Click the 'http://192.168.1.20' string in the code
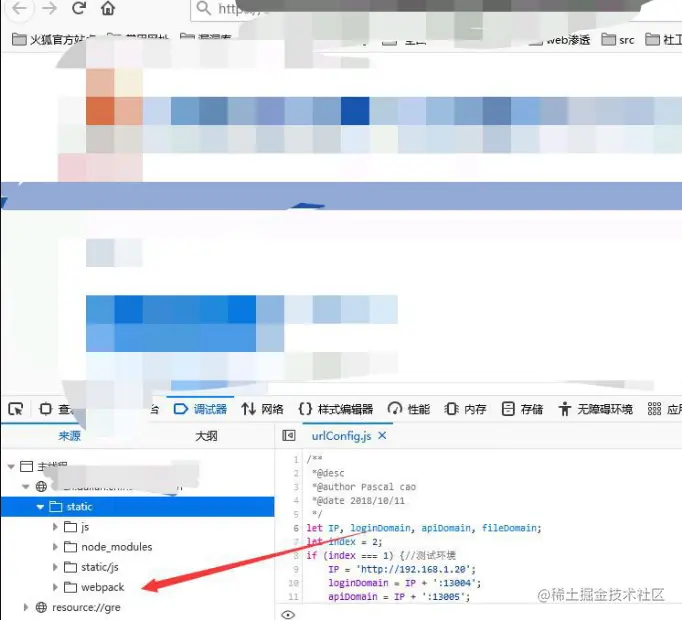682x620 pixels. click(x=414, y=570)
